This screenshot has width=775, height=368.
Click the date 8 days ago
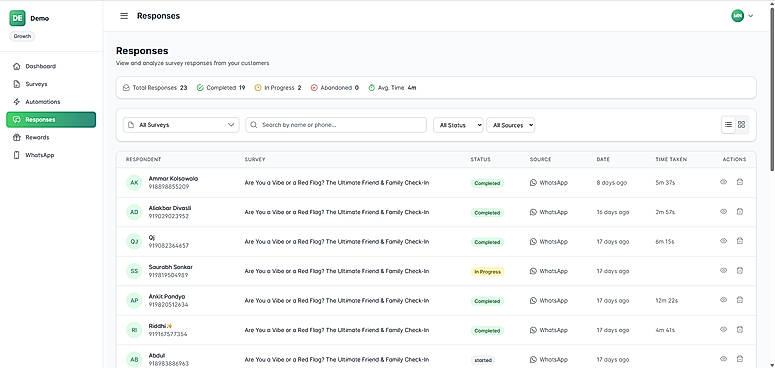coord(611,183)
